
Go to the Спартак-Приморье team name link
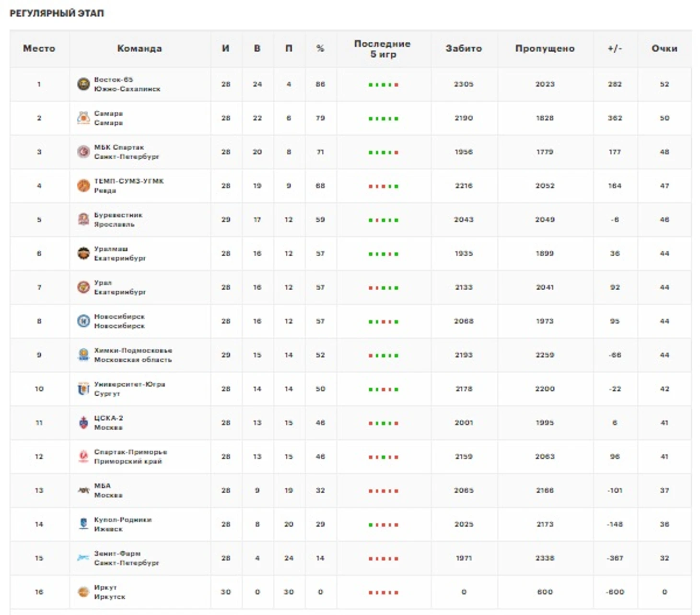[130, 452]
